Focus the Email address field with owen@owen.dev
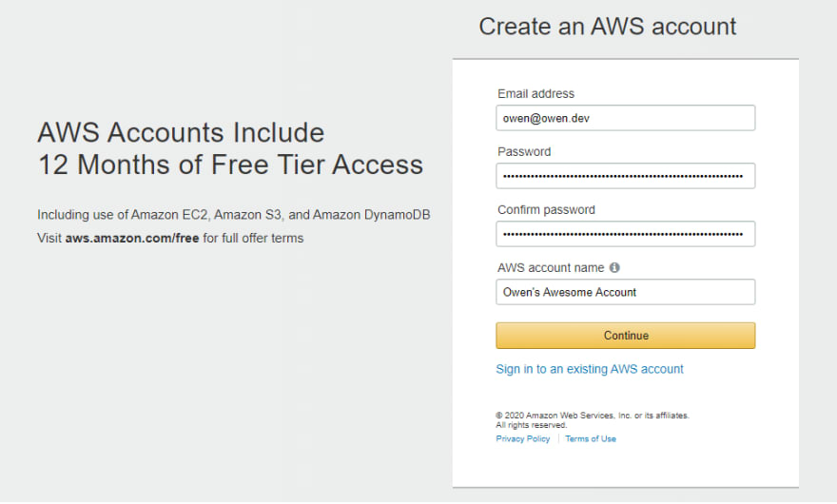This screenshot has height=504, width=837. (x=625, y=118)
